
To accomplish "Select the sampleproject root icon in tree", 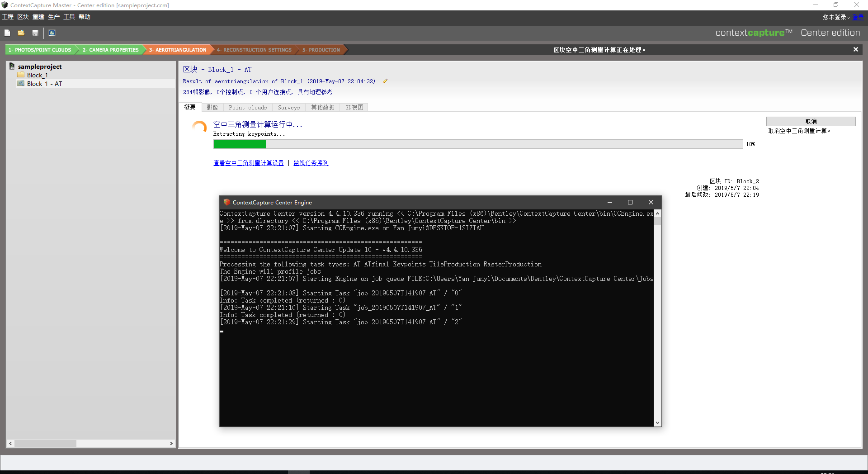I will [12, 66].
